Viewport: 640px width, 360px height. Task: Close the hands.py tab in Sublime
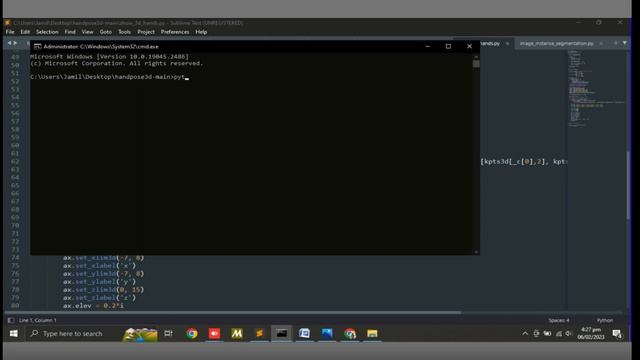[508, 43]
